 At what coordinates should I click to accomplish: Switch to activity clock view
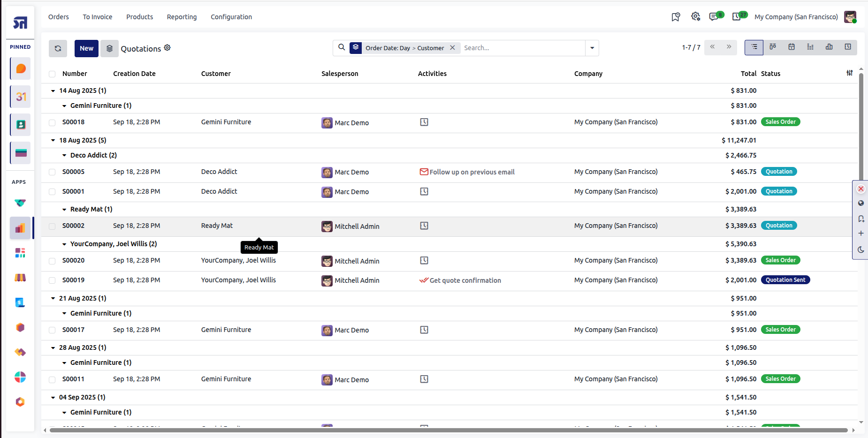coord(848,47)
